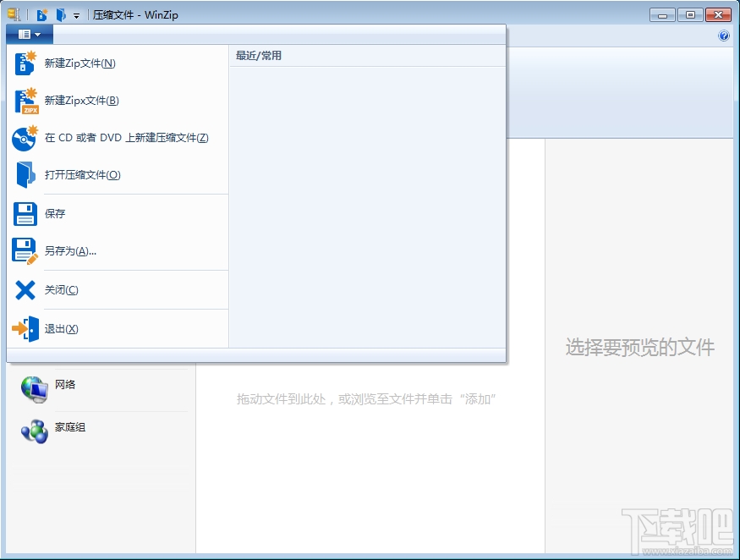This screenshot has width=740, height=560.
Task: Open the 网络 network location
Action: point(64,384)
